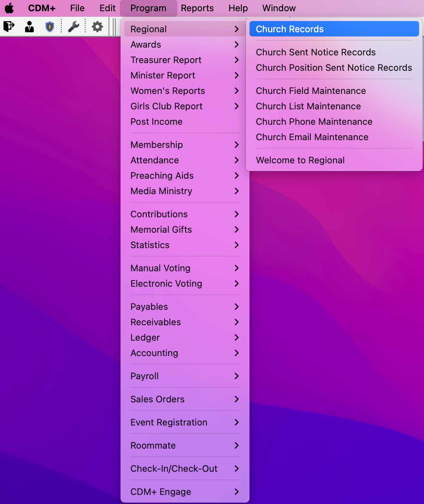Open the Reports menu
Image resolution: width=424 pixels, height=504 pixels.
point(197,8)
